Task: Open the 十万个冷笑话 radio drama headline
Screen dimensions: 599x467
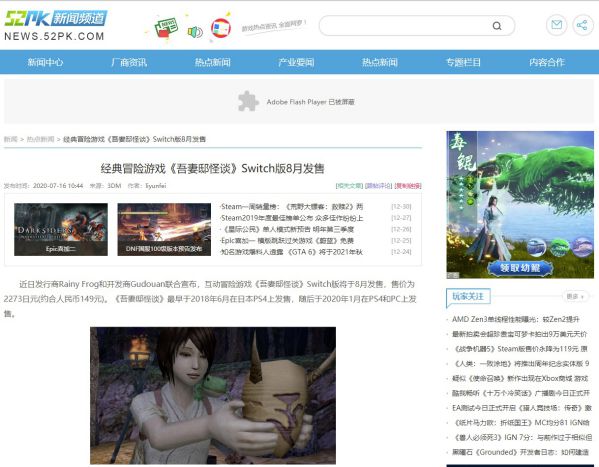Action: 521,393
